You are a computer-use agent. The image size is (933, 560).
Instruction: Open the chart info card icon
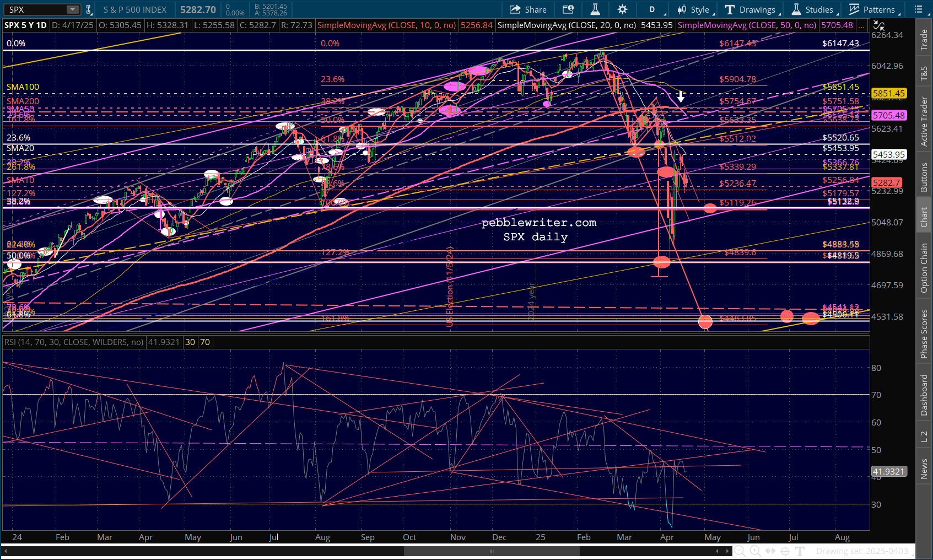point(568,9)
